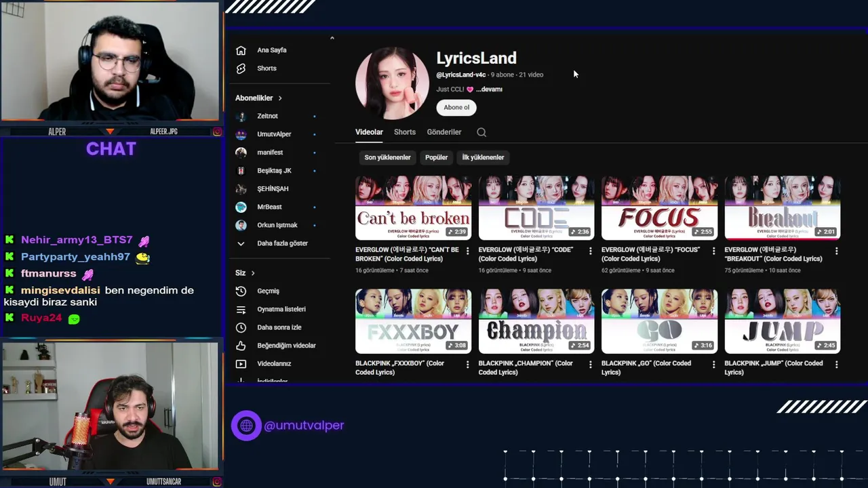This screenshot has width=868, height=488.
Task: Open the Beğendiğim videolar thumbs-up icon
Action: (x=241, y=346)
